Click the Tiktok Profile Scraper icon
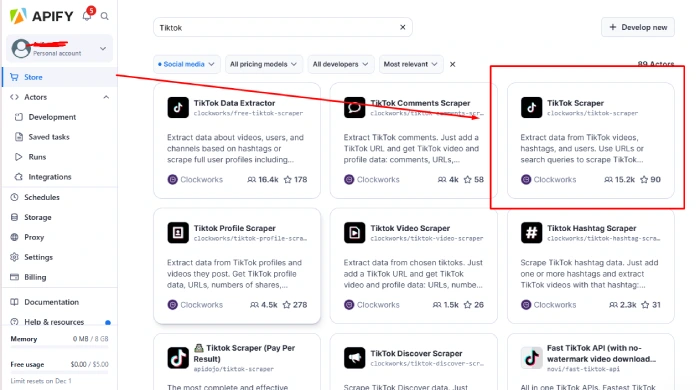Image resolution: width=700 pixels, height=390 pixels. [178, 232]
